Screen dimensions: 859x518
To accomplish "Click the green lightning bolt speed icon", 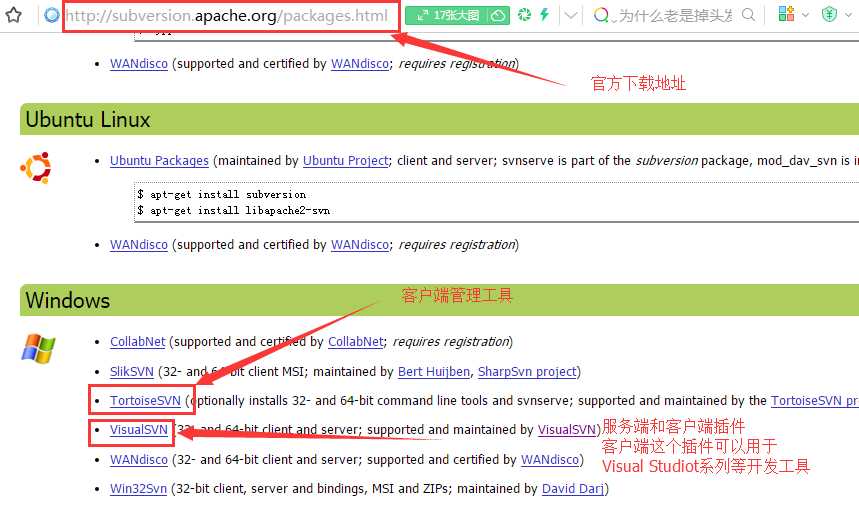I will click(544, 15).
